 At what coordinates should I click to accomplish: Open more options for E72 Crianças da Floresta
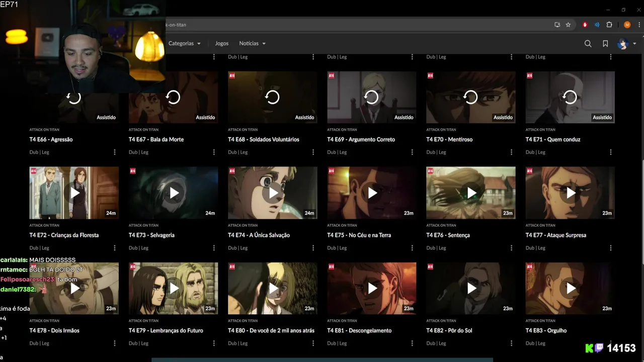(115, 248)
